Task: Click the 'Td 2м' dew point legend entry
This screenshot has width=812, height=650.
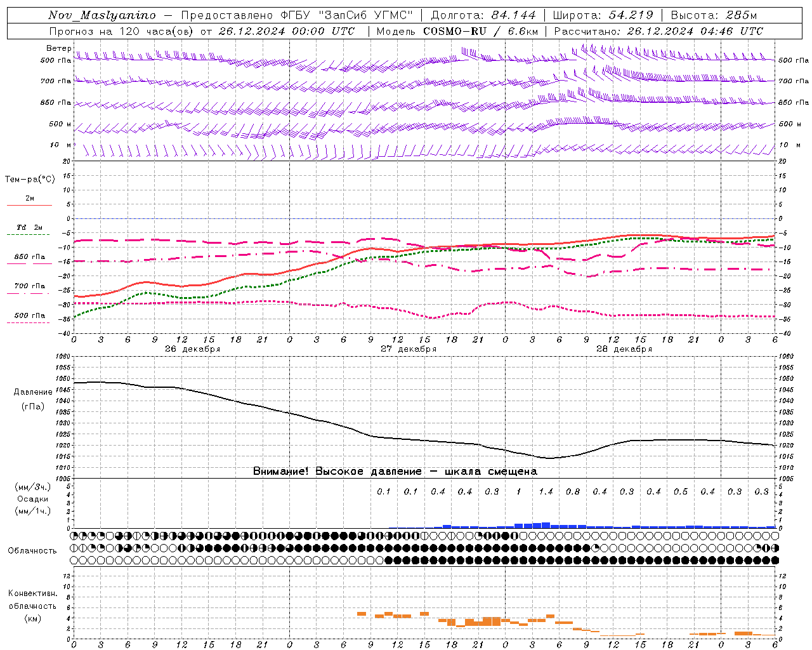Action: 30,227
